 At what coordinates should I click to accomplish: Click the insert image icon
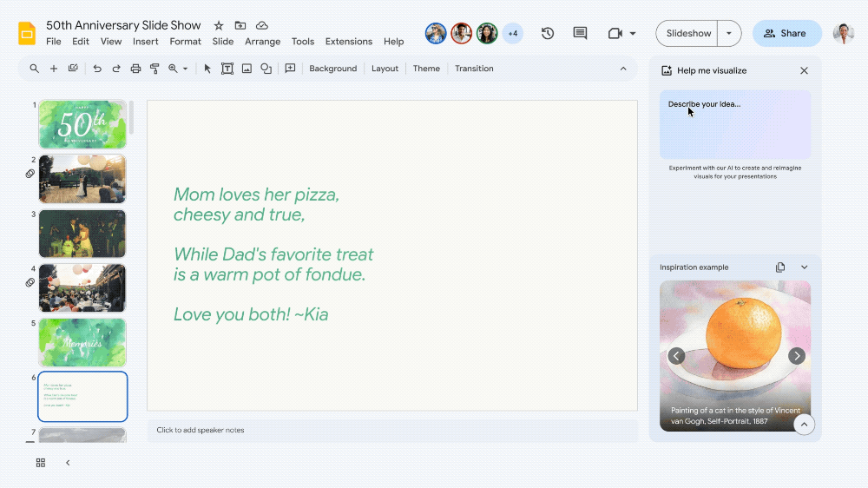click(x=247, y=69)
